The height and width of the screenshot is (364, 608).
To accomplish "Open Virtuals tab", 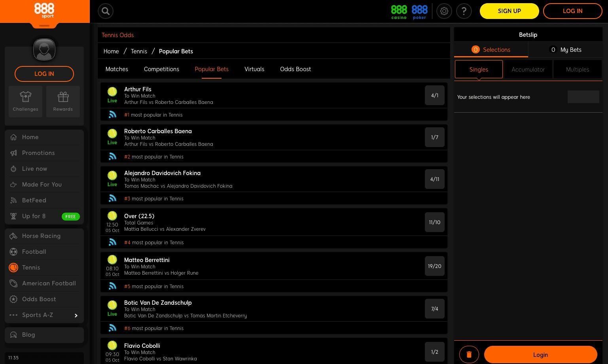I will [254, 69].
